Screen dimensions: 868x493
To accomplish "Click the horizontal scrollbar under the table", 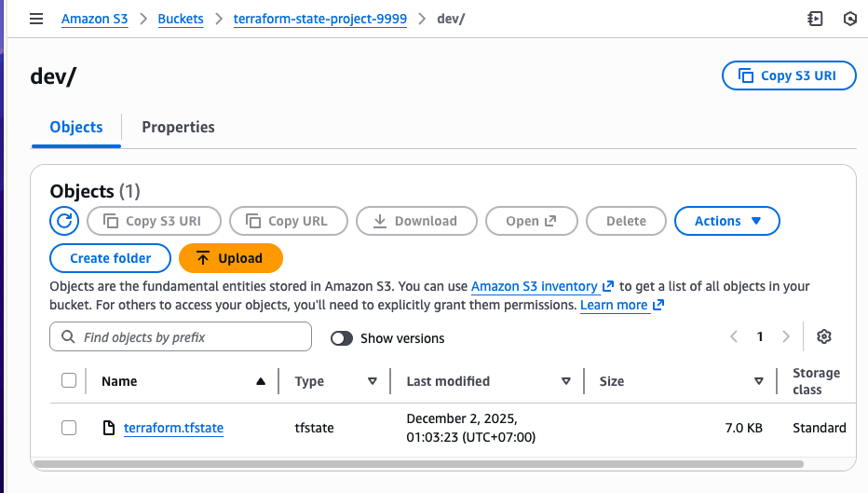I will point(419,463).
